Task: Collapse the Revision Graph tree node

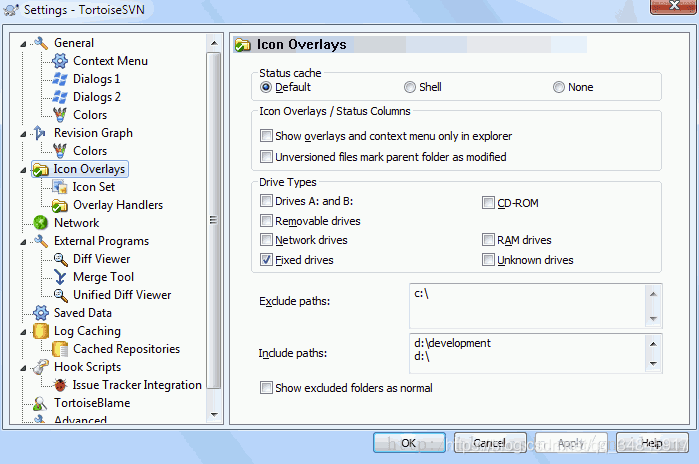Action: point(23,134)
